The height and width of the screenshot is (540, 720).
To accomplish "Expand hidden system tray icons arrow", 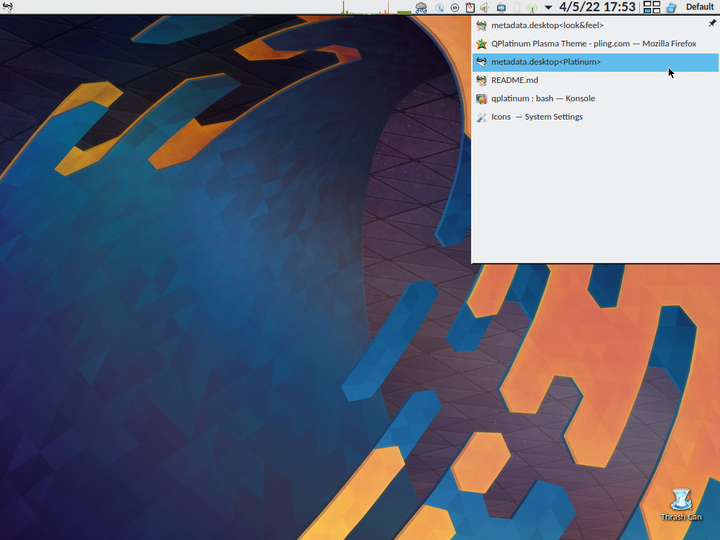I will (548, 7).
